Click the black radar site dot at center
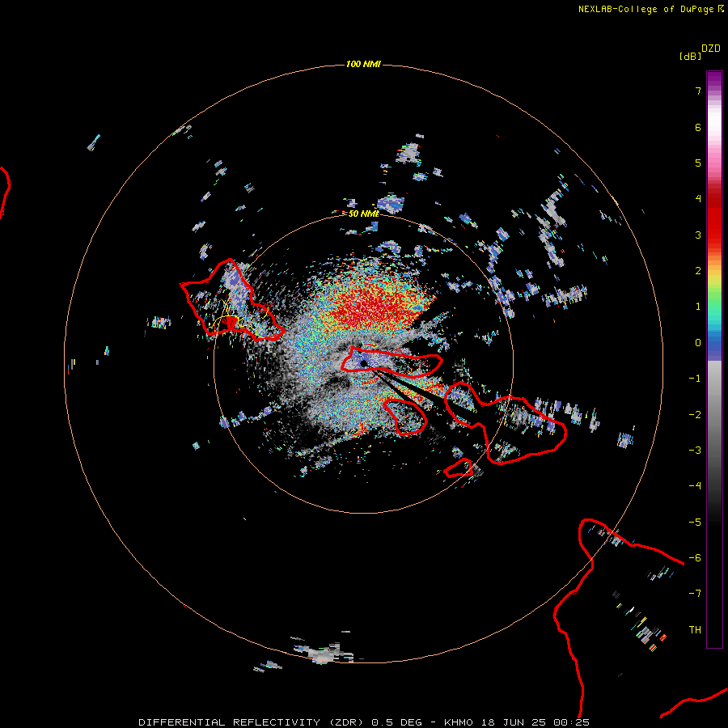Viewport: 728px width, 728px height. pyautogui.click(x=364, y=363)
